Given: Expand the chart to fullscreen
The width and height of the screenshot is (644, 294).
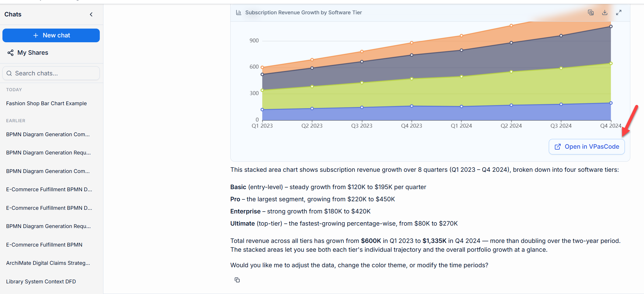Looking at the screenshot, I should pos(619,12).
